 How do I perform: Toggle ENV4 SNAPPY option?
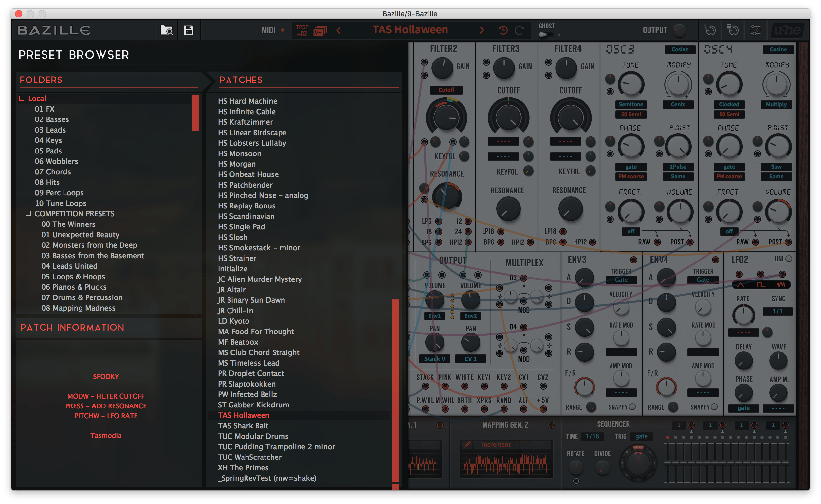point(714,407)
